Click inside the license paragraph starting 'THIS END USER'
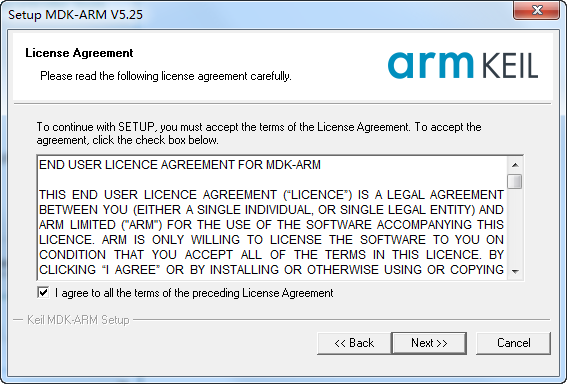The height and width of the screenshot is (384, 567). pos(271,232)
